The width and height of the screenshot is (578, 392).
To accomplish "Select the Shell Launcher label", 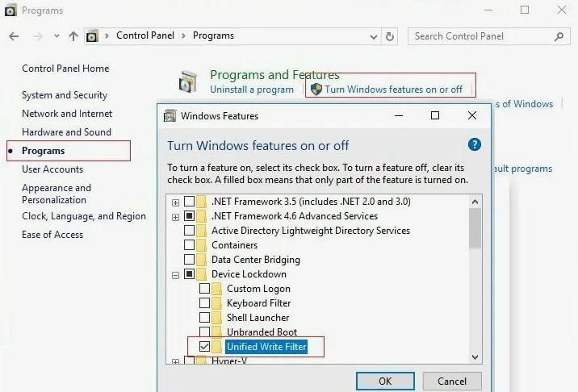I will [x=258, y=318].
